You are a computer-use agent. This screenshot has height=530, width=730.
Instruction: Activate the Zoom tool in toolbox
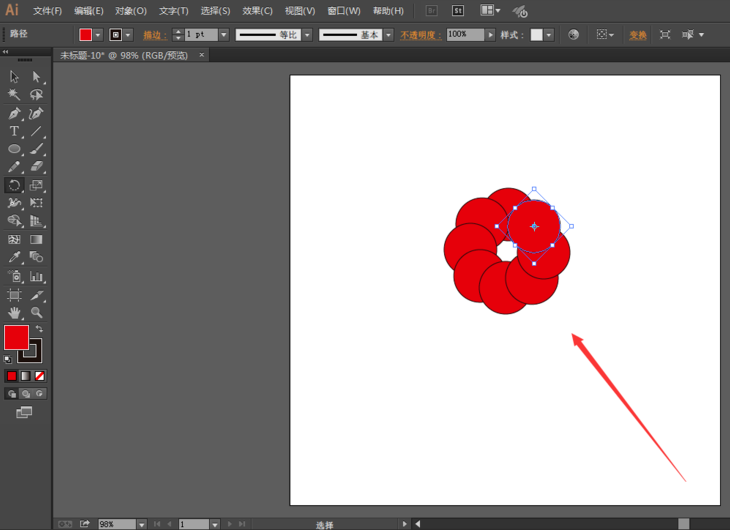[37, 313]
